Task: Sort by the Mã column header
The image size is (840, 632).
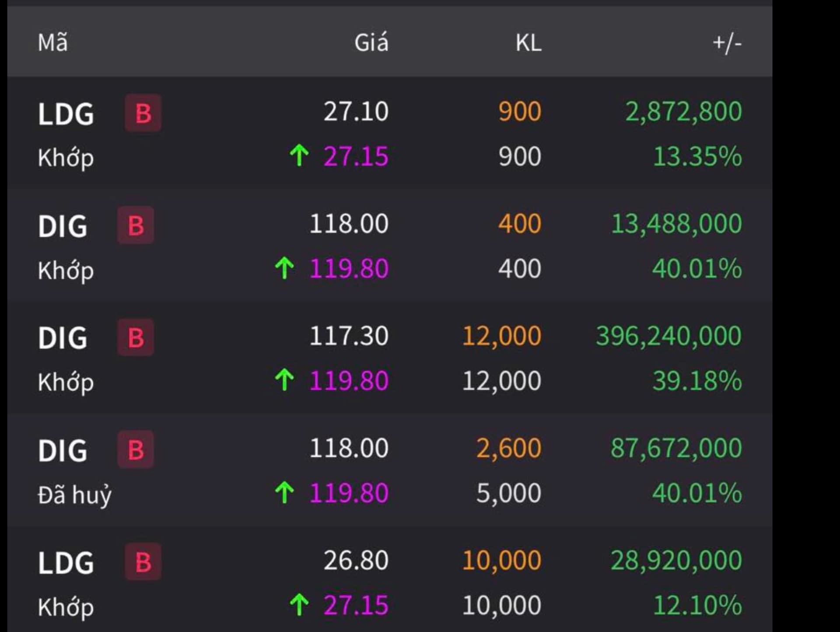Action: click(x=53, y=43)
